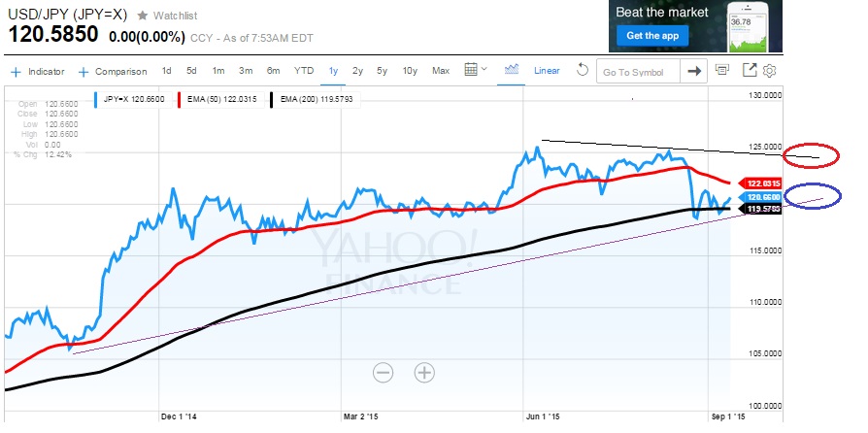Select the line chart type icon
This screenshot has height=433, width=868.
coord(512,70)
